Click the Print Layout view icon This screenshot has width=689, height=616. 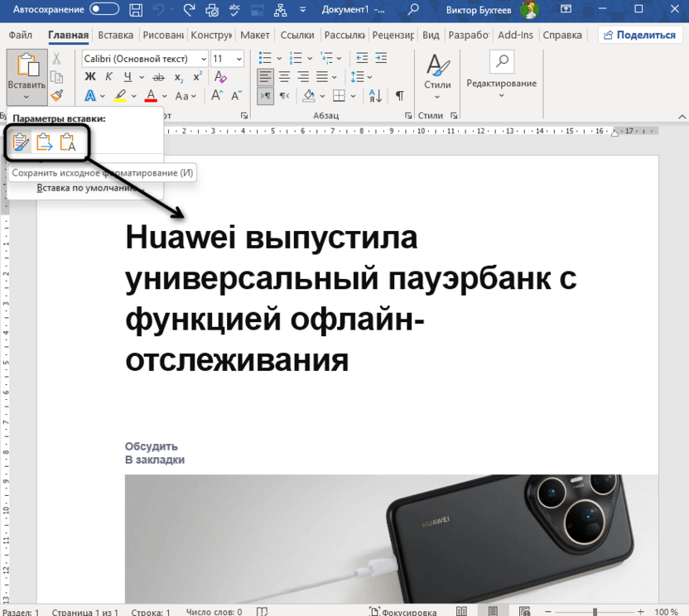[x=493, y=611]
